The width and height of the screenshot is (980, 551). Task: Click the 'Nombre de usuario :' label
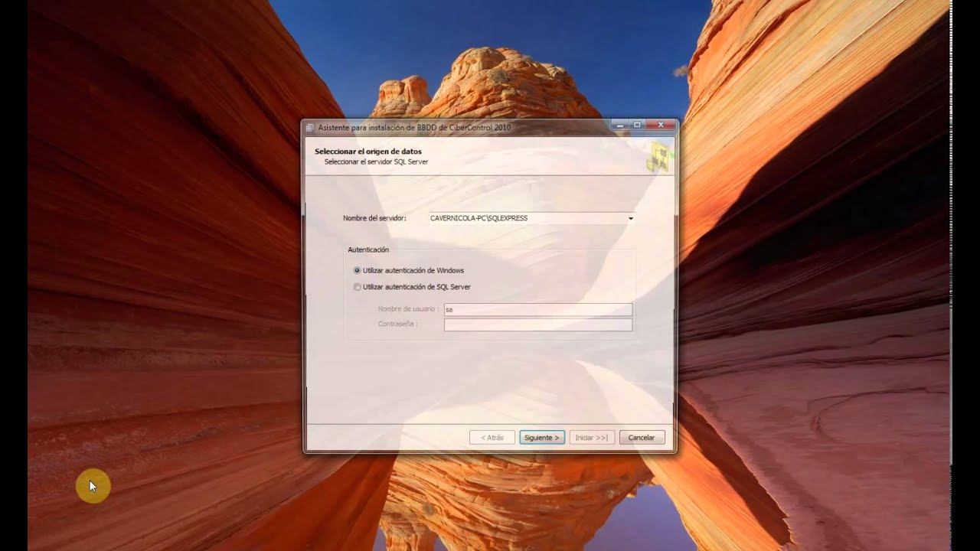coord(408,309)
